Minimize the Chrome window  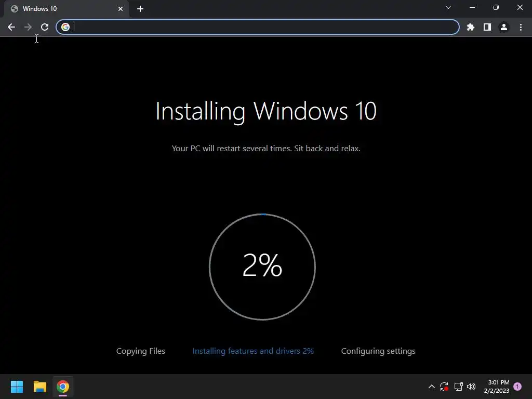tap(472, 7)
